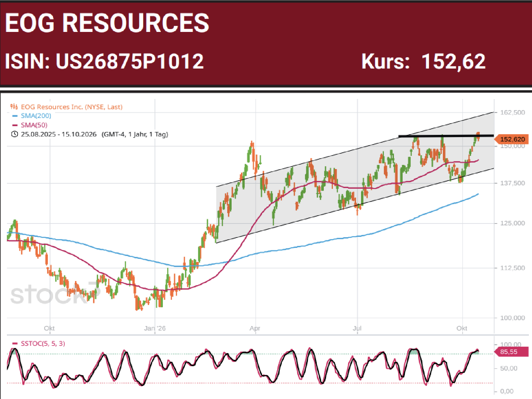The image size is (532, 399).
Task: Click the SSTOC legend color marker
Action: [x=15, y=344]
